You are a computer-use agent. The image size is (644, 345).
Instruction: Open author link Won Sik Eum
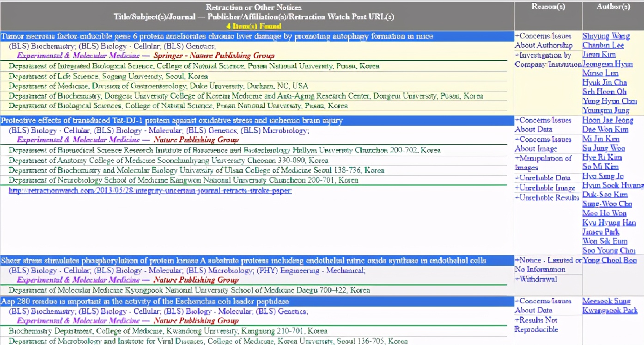coord(605,241)
